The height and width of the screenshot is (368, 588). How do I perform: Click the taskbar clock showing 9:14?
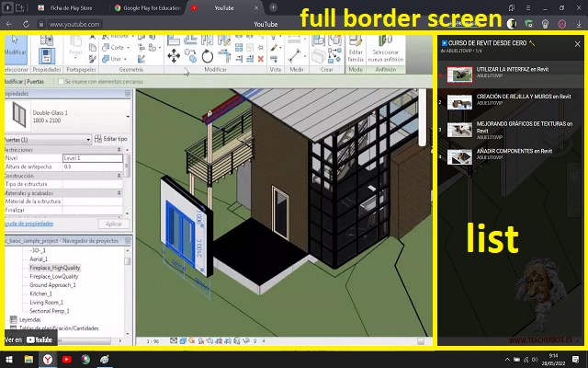tap(553, 360)
